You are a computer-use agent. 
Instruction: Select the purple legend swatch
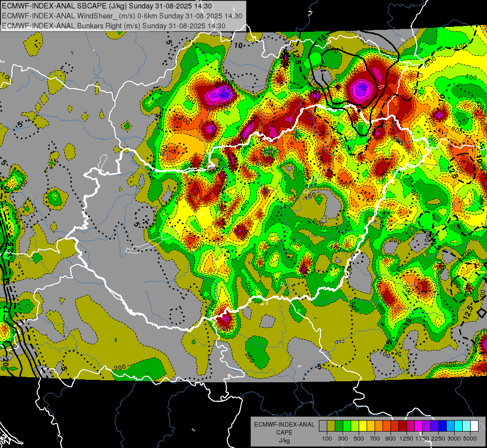click(x=426, y=426)
